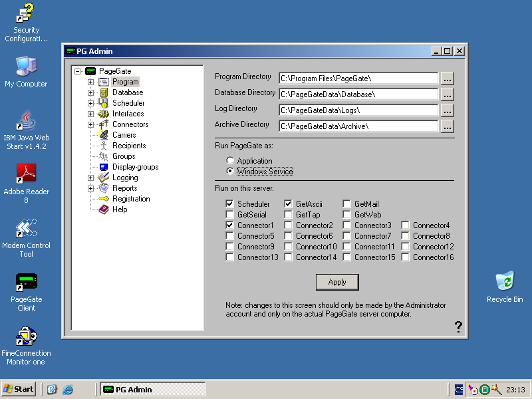Click the Reports documents icon

click(x=104, y=188)
